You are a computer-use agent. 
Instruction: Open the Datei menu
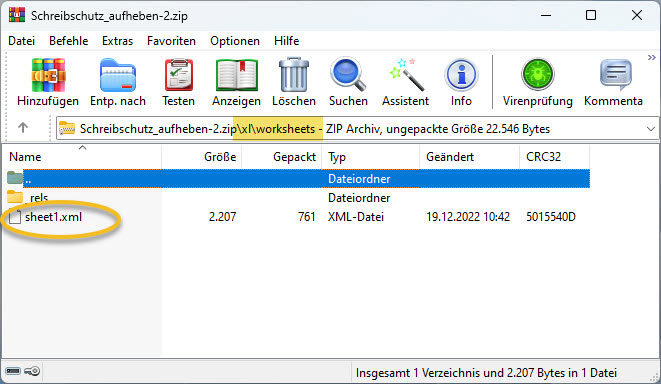pos(21,41)
